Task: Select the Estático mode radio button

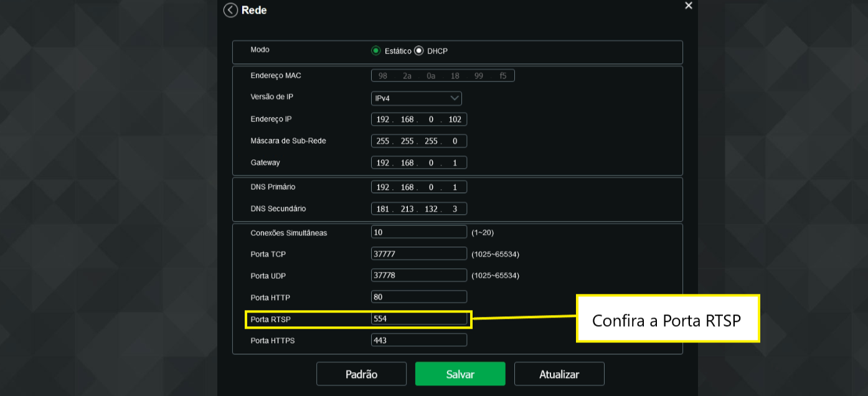Action: pos(375,51)
